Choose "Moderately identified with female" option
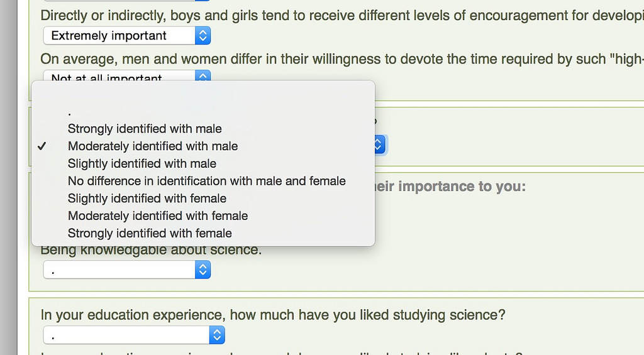This screenshot has height=355, width=644. pyautogui.click(x=158, y=216)
